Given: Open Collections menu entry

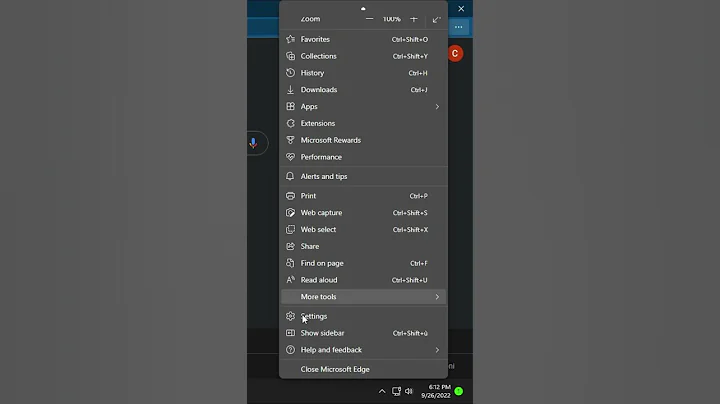Looking at the screenshot, I should coord(363,56).
